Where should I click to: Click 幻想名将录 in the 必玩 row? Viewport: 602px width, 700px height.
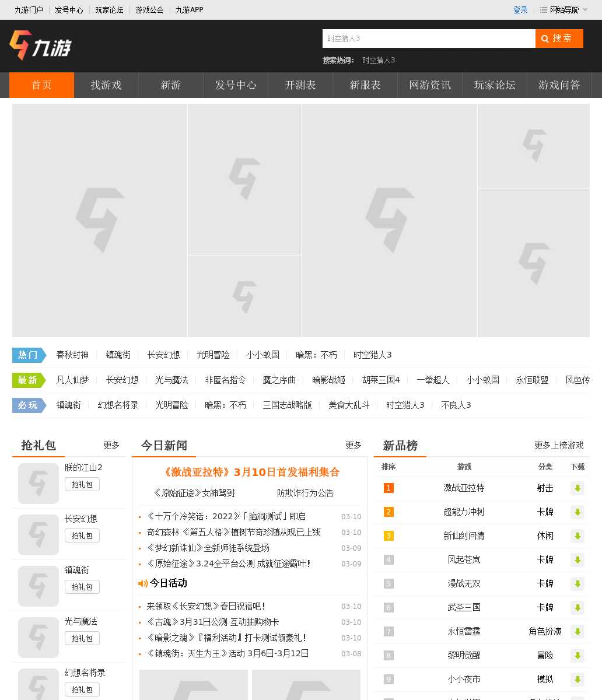tap(118, 405)
